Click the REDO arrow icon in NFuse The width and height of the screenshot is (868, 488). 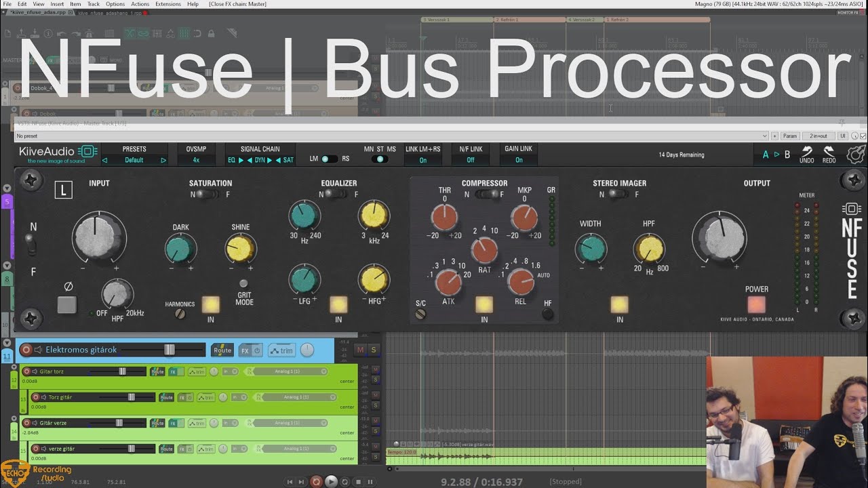click(829, 152)
